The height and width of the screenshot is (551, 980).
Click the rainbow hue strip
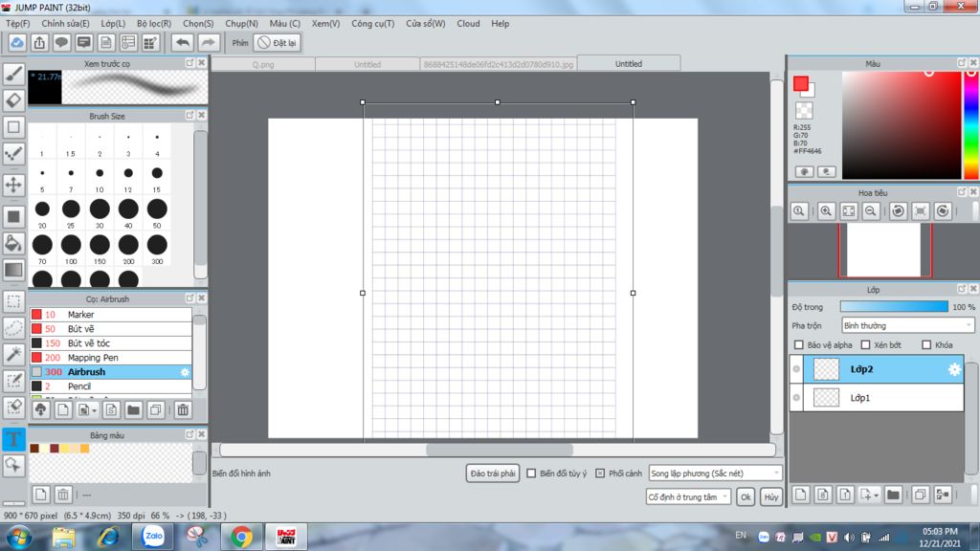point(971,125)
